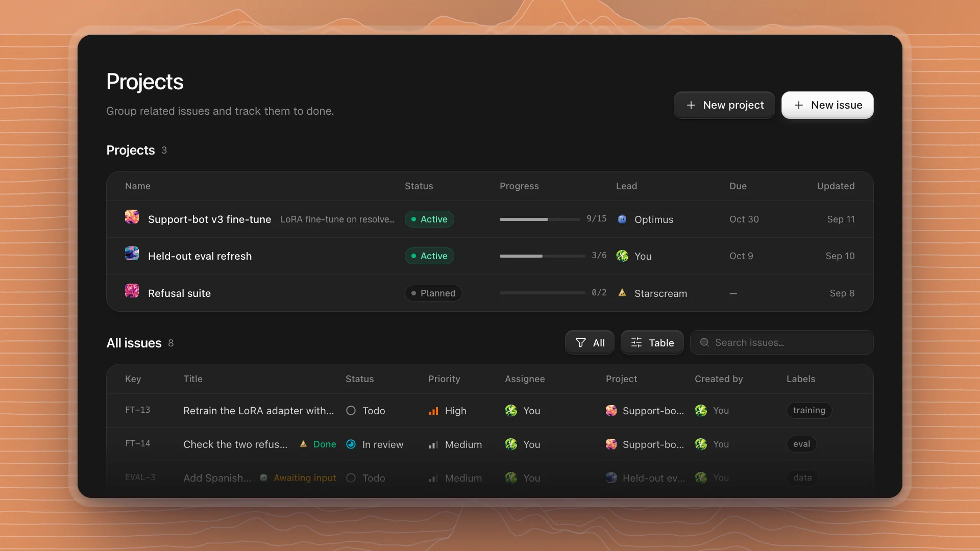
Task: Click the Support-bot v3 fine-tune project icon
Action: tap(132, 217)
